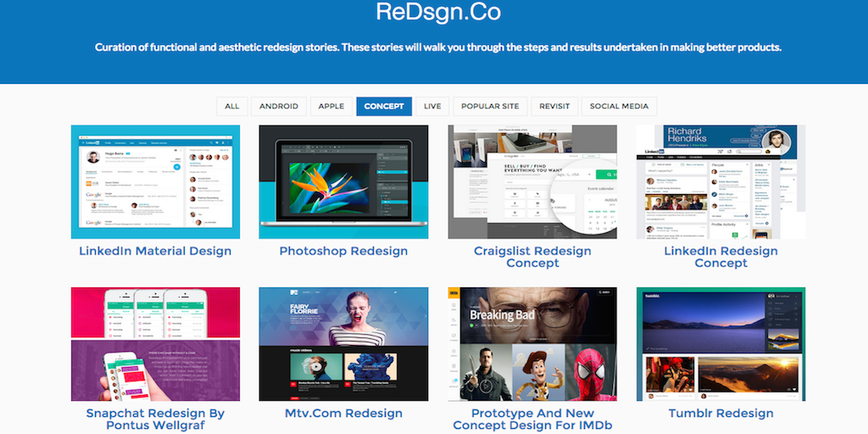The image size is (868, 434).
Task: Click the LinkedIn Material Design thumbnail
Action: pyautogui.click(x=156, y=181)
